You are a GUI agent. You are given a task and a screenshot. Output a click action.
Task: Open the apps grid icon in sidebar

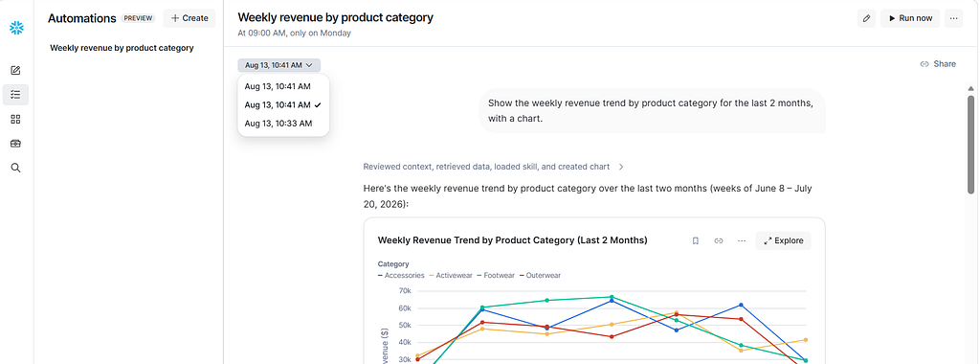[16, 119]
